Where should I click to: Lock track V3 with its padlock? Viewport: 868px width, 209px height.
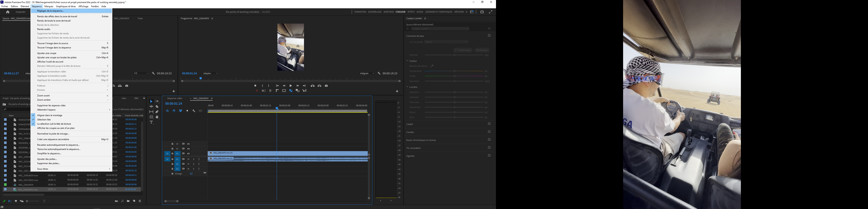172,144
